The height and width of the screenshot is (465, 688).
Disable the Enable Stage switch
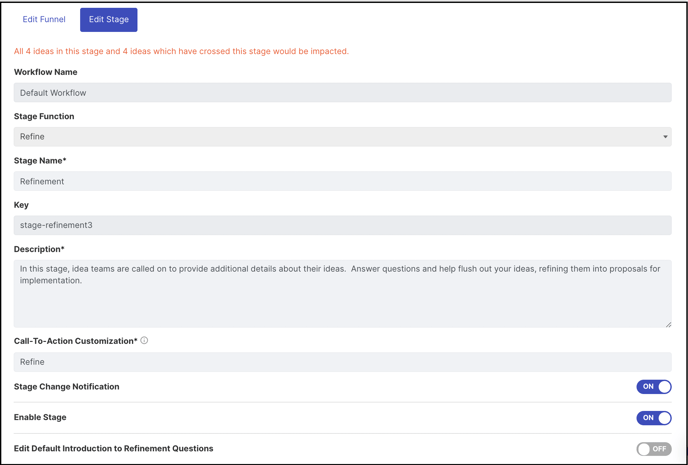654,418
